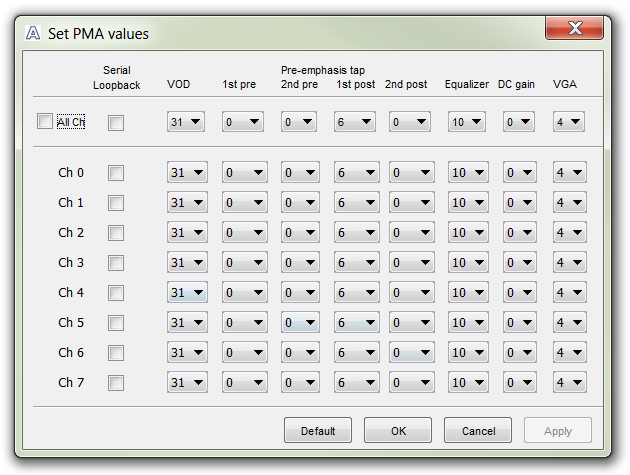Open the VGA dropdown for Ch 1

pyautogui.click(x=570, y=203)
